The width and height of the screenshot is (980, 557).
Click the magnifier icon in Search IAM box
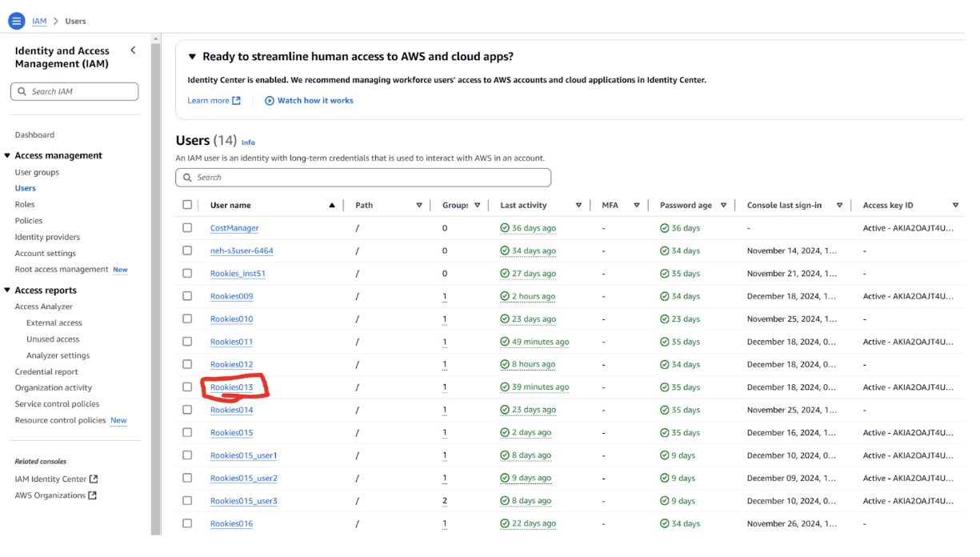pyautogui.click(x=22, y=91)
